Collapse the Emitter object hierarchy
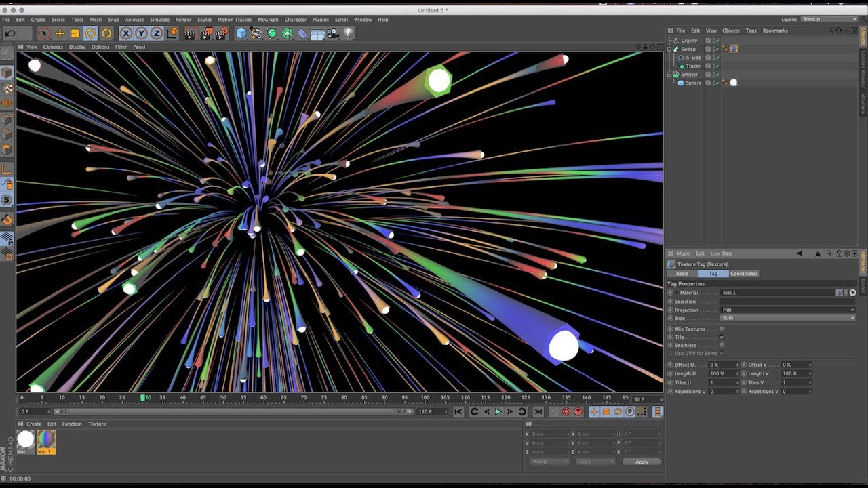Image resolution: width=868 pixels, height=488 pixels. (670, 75)
